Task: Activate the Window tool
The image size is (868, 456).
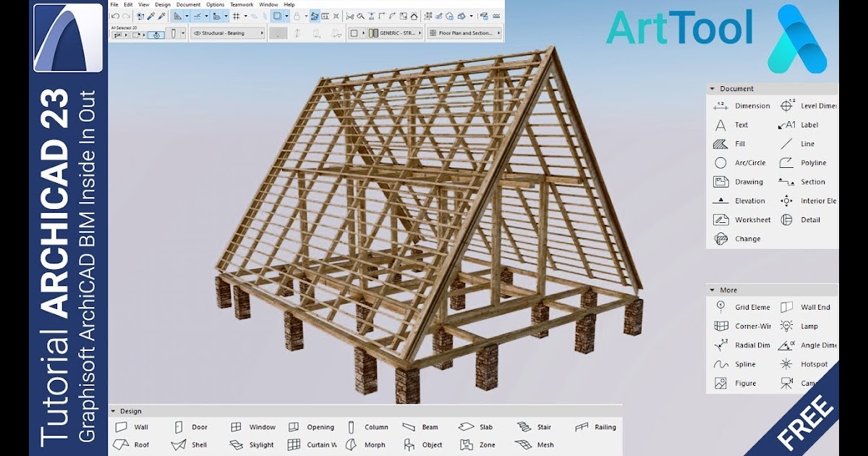Action: point(252,427)
